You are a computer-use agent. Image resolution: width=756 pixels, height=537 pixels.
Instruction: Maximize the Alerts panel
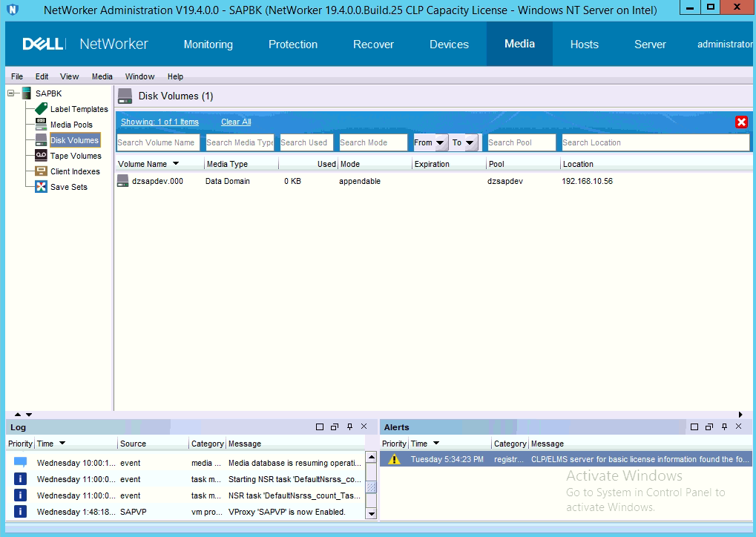click(694, 427)
